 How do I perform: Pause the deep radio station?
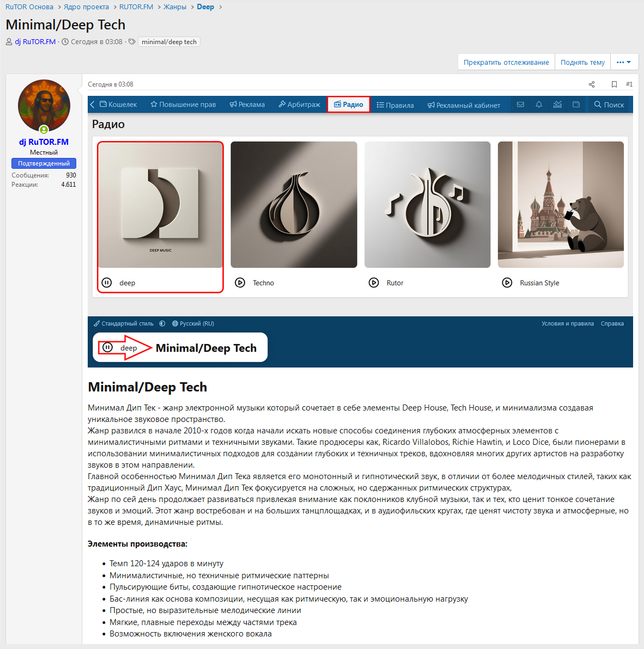107,283
